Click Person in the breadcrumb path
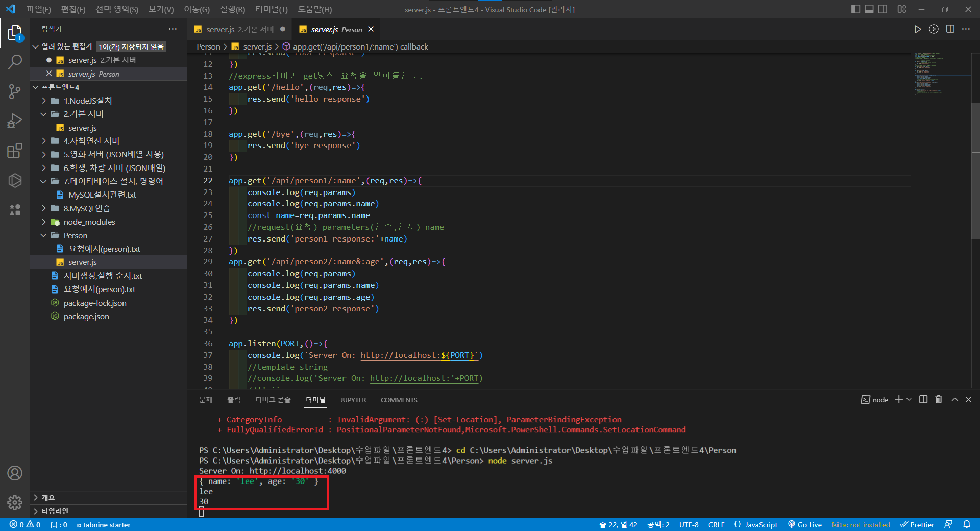980x531 pixels. click(x=208, y=46)
